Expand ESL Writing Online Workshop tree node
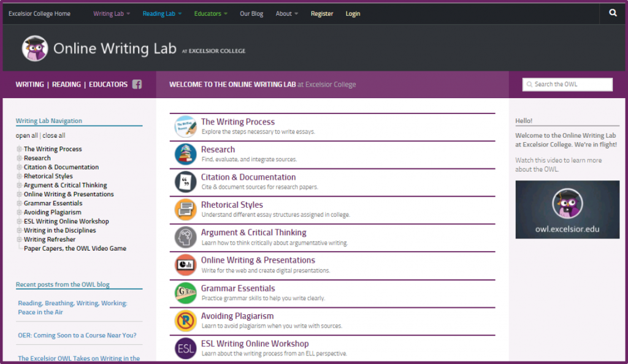This screenshot has height=364, width=628. (19, 221)
